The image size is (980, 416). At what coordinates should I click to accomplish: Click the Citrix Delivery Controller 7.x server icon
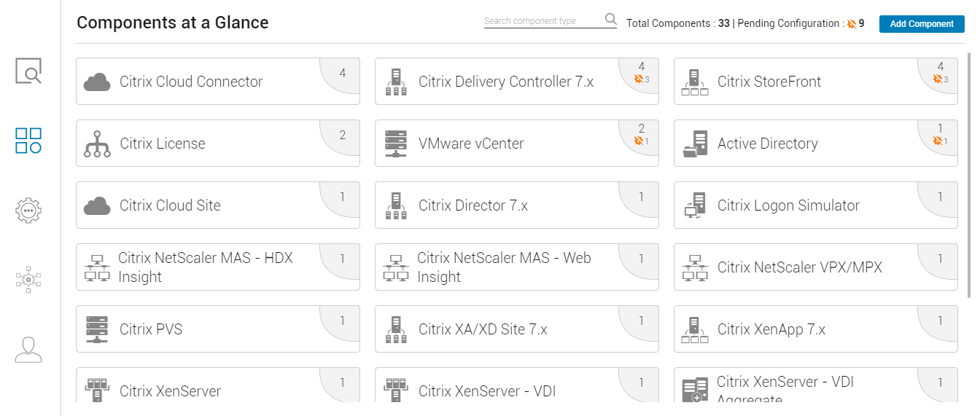(396, 82)
